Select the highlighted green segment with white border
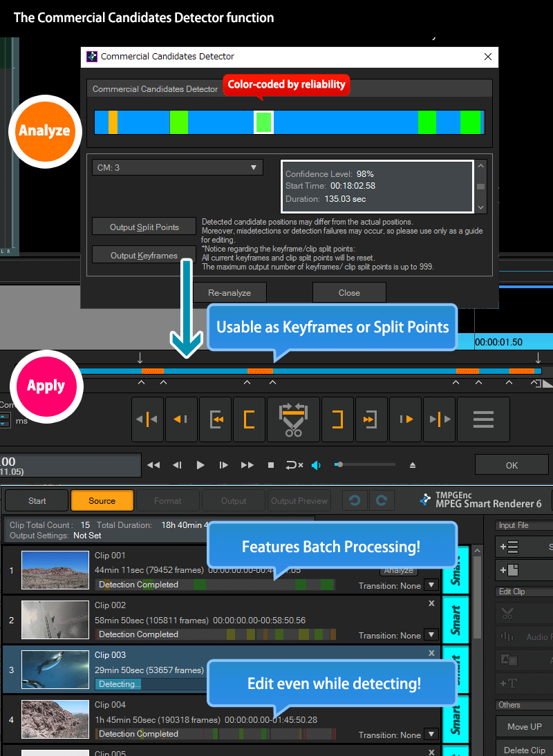Viewport: 553px width, 756px height. tap(263, 122)
